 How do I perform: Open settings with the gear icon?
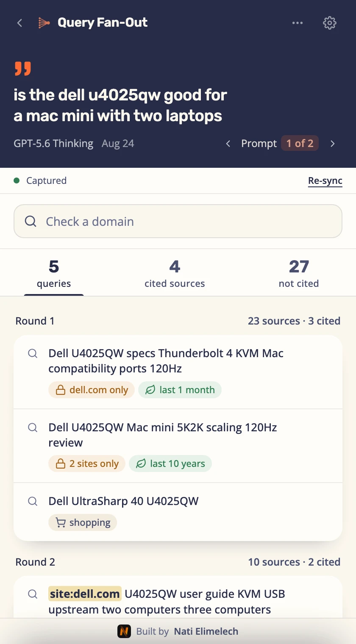click(330, 23)
